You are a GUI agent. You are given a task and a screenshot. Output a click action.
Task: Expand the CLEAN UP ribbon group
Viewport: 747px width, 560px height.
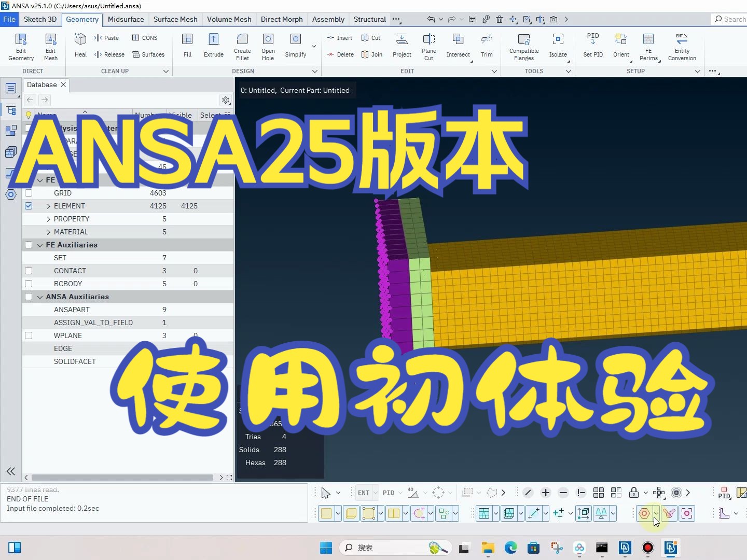pos(166,71)
